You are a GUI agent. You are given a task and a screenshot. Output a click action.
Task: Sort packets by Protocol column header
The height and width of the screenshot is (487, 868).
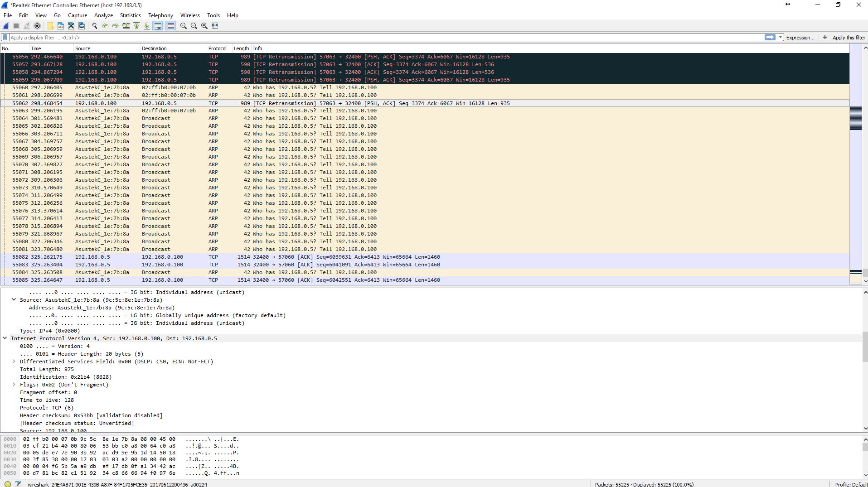point(219,48)
